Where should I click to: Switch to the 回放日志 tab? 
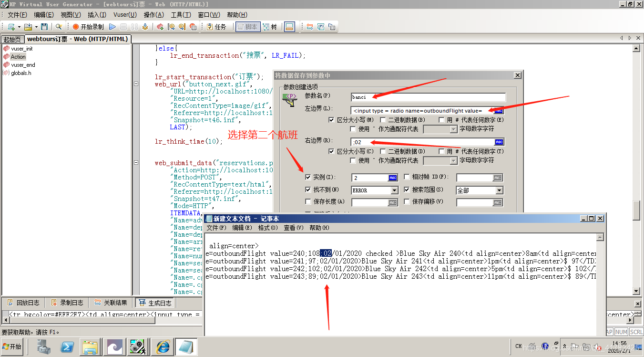[23, 303]
